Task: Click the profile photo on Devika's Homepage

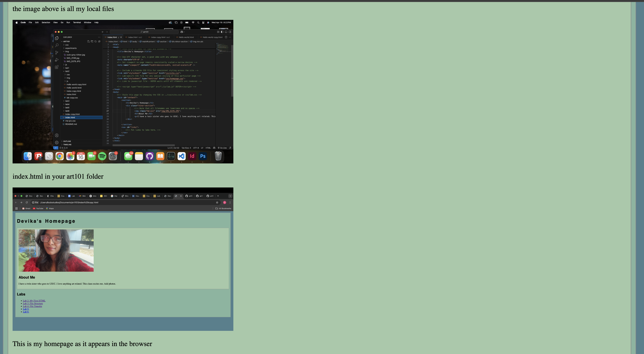Action: 56,250
